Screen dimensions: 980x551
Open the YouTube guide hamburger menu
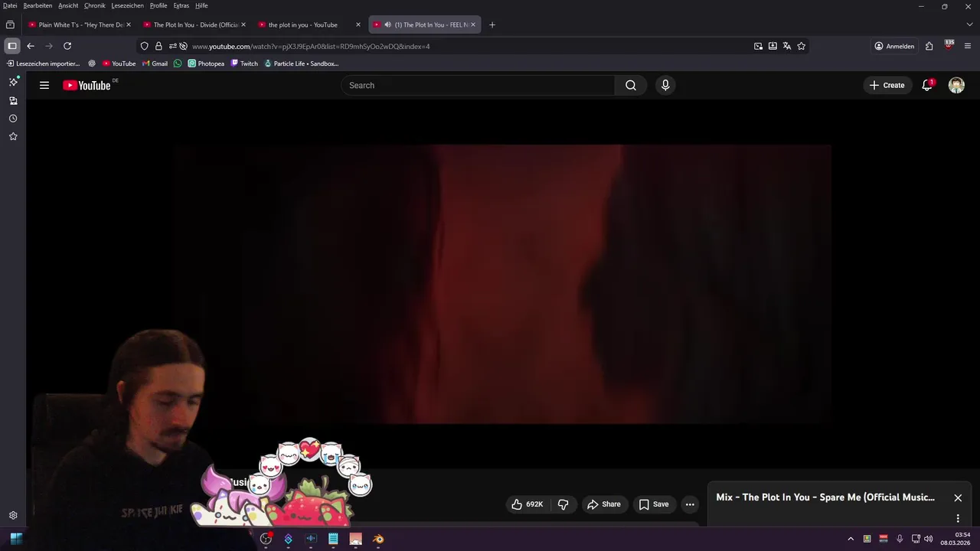pyautogui.click(x=44, y=85)
